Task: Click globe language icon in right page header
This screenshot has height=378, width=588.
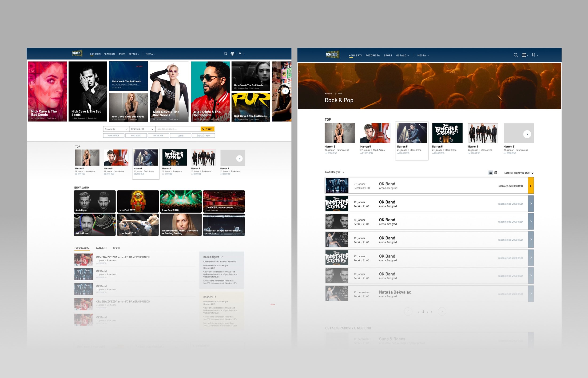Action: pos(524,55)
